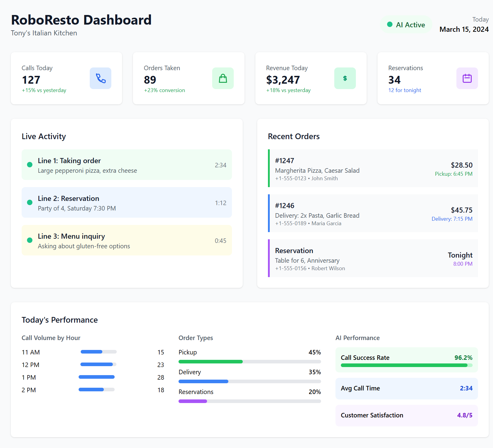Click the calendar icon in Reservations card
Screen dimensions: 493x448
coord(467,78)
